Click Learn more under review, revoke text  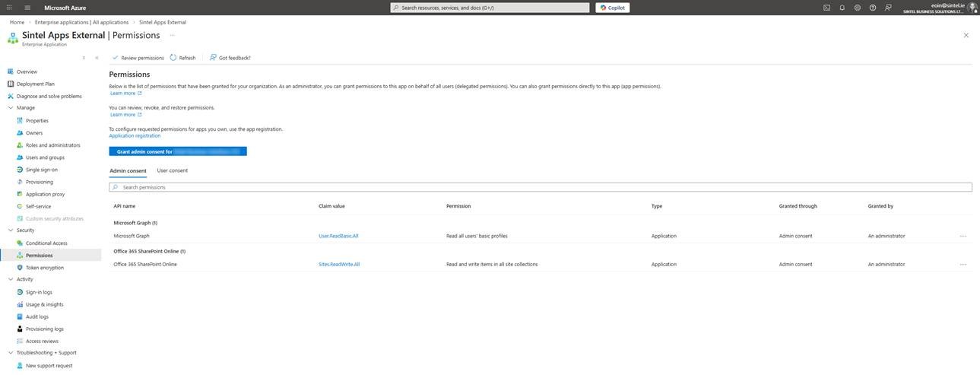pos(125,115)
